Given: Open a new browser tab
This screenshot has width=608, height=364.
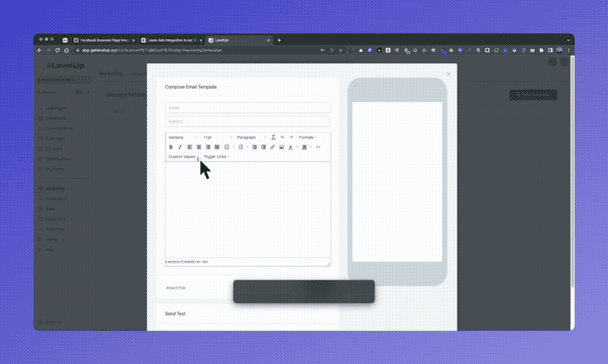Looking at the screenshot, I should (x=279, y=41).
